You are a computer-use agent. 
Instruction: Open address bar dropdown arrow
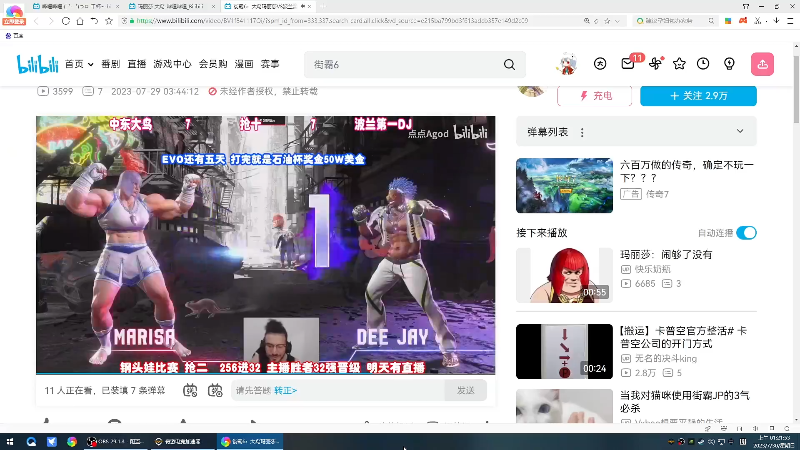617,21
